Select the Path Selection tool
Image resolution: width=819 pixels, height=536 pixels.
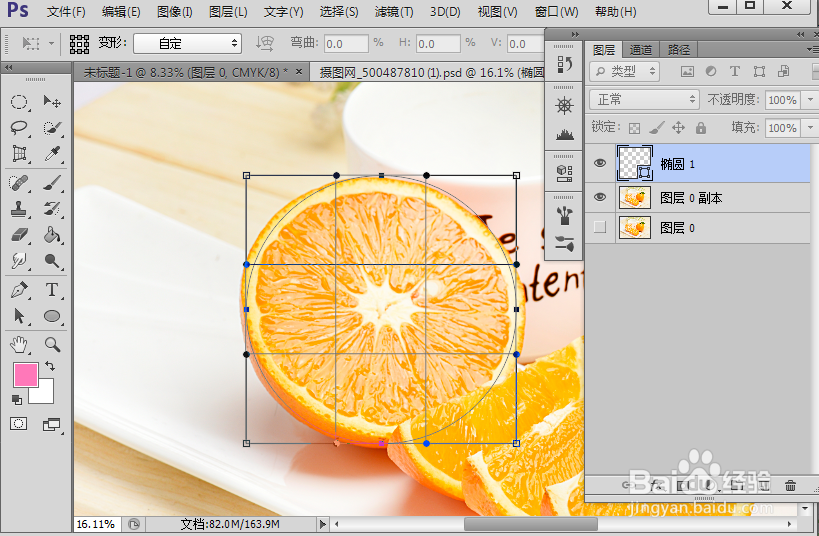[x=19, y=316]
